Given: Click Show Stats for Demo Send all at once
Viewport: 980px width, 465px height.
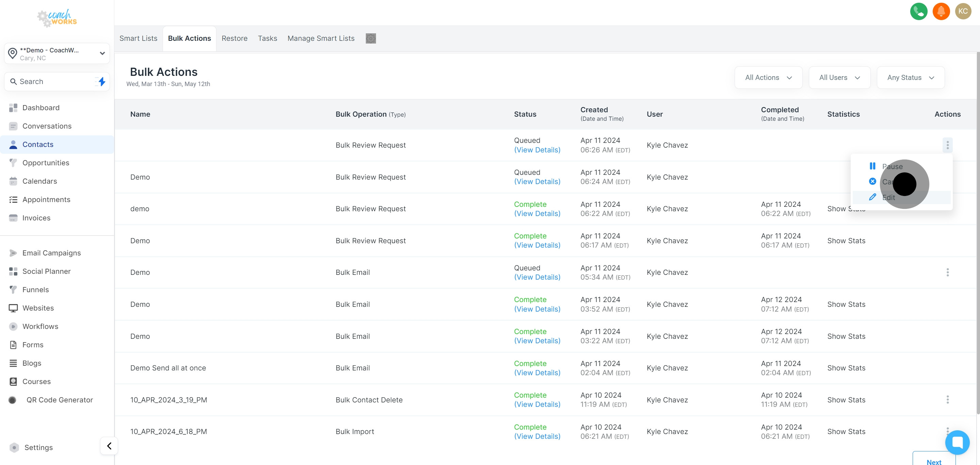Looking at the screenshot, I should pos(846,368).
